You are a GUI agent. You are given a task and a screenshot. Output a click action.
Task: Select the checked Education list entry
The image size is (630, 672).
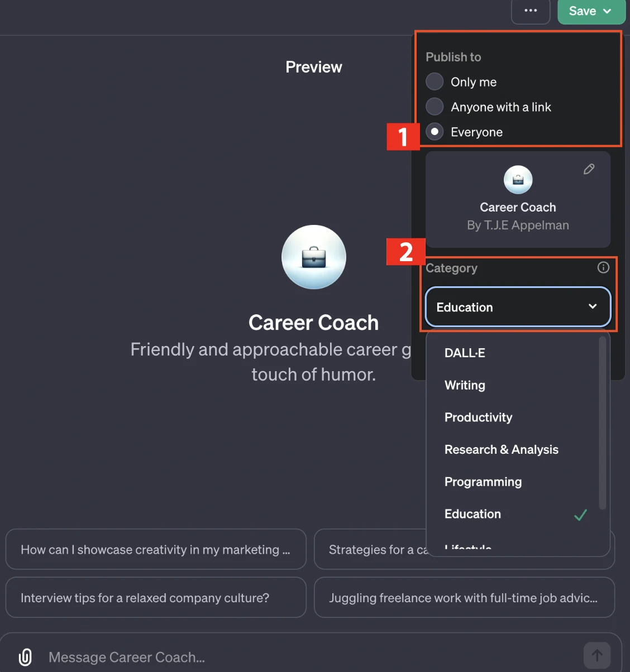coord(513,514)
